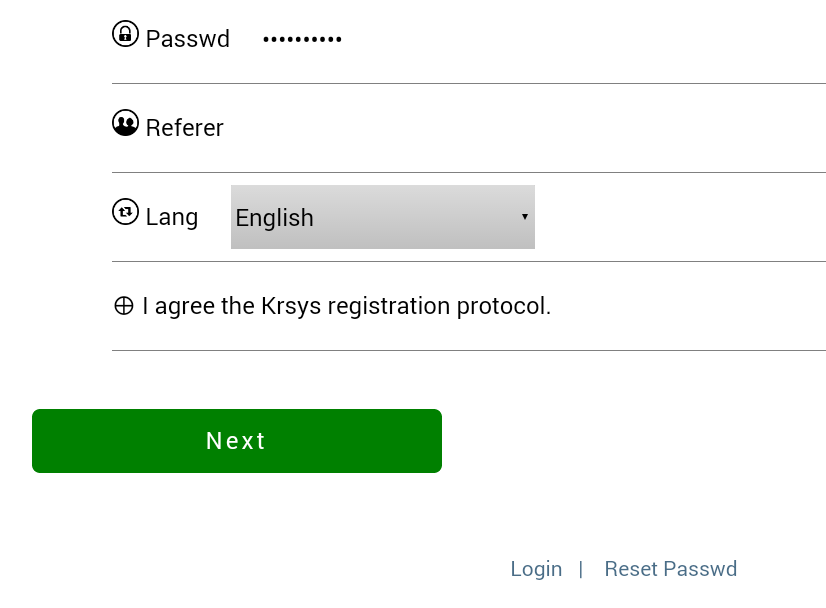Click the circular arrows Lang icon

125,212
